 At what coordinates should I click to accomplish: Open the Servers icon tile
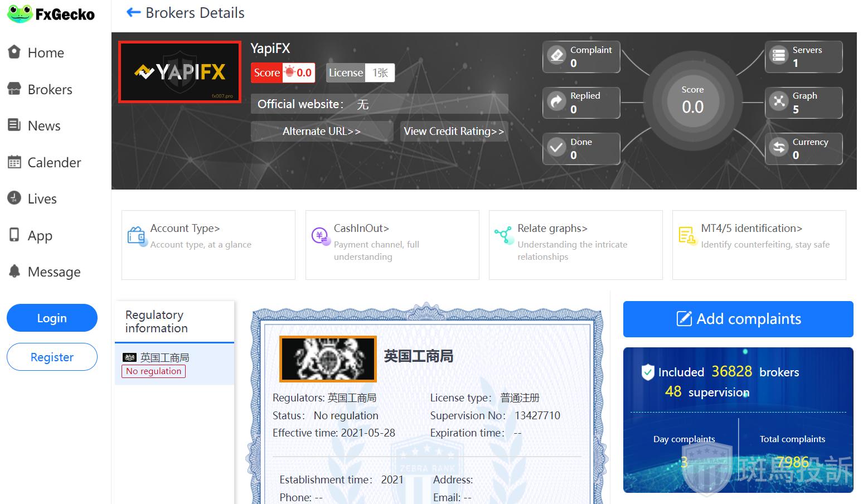point(778,56)
